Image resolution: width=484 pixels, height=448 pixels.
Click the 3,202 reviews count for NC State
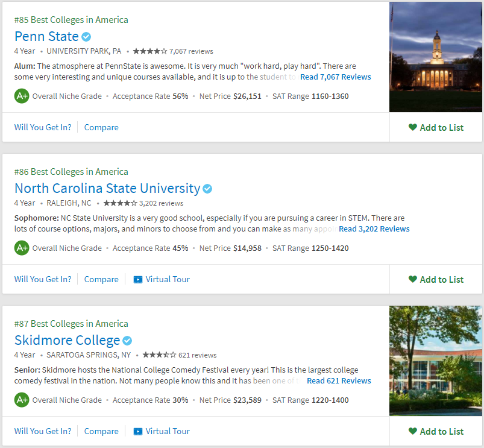click(x=161, y=203)
